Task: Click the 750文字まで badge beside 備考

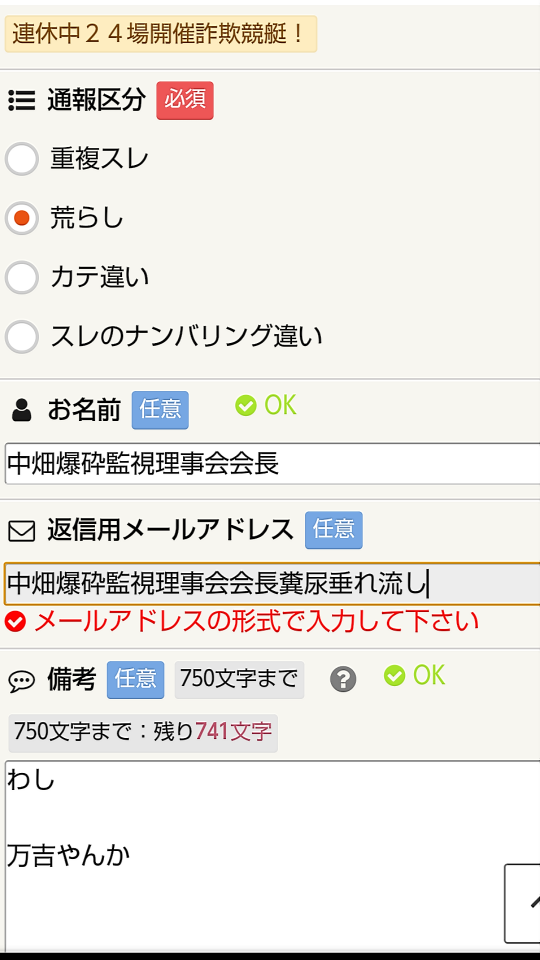Action: coord(239,680)
